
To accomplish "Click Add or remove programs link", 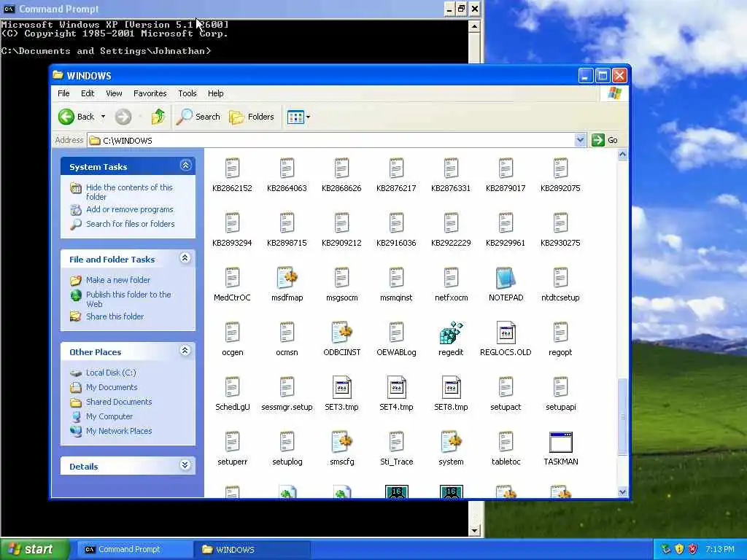I will (x=130, y=209).
